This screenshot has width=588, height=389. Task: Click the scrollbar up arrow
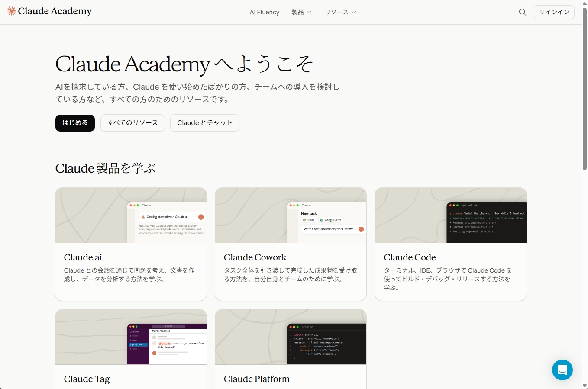(x=585, y=3)
